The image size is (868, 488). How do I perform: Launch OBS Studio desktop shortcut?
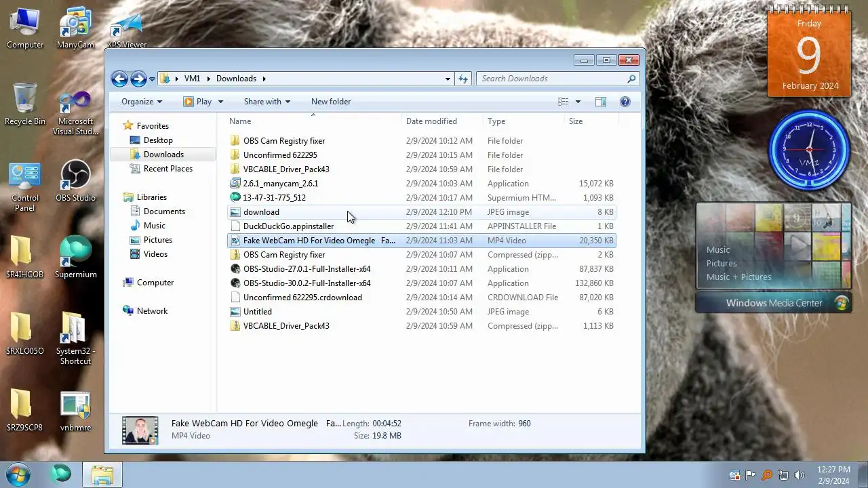tap(75, 181)
